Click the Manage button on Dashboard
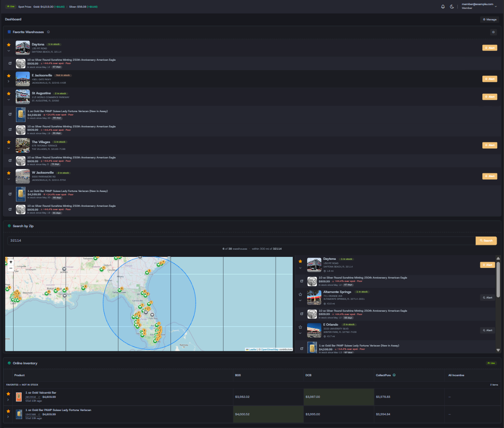The width and height of the screenshot is (504, 428). click(490, 19)
